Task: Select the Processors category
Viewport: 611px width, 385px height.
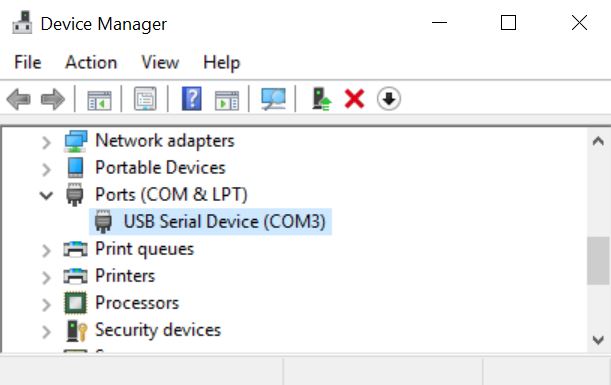Action: [x=137, y=303]
